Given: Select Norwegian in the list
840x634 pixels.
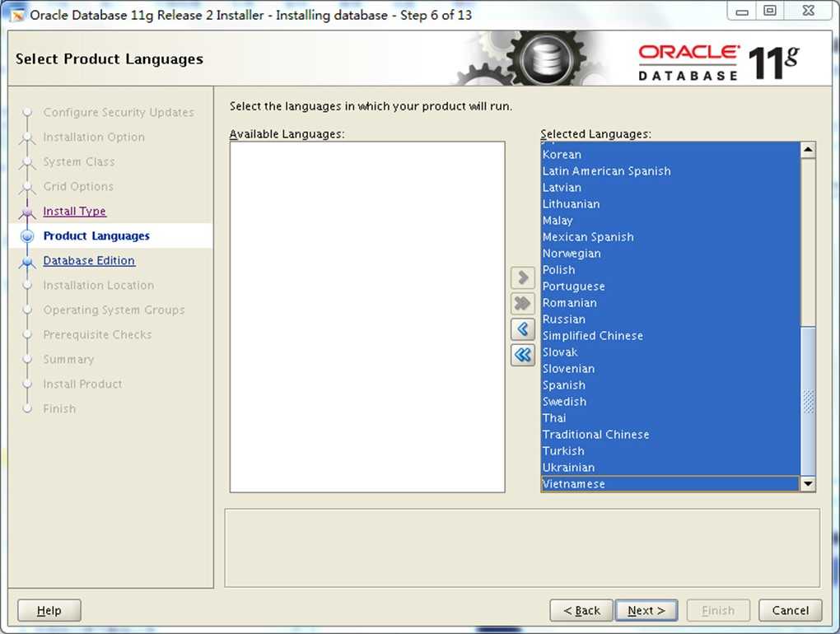Looking at the screenshot, I should [670, 254].
